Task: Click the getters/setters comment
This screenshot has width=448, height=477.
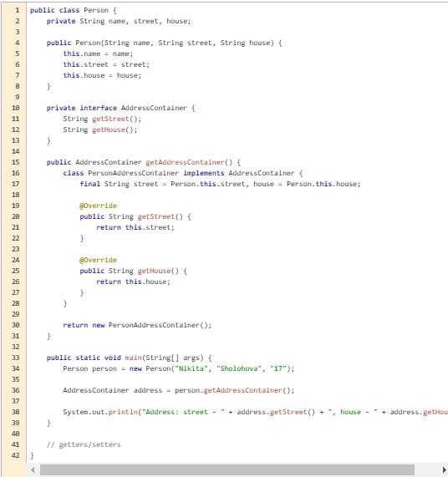Action: tap(84, 444)
